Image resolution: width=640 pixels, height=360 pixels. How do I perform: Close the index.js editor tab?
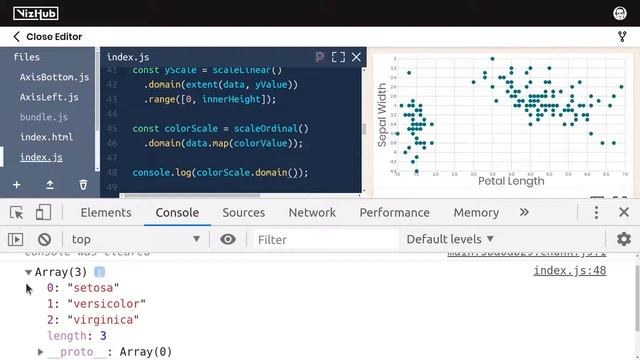356,57
